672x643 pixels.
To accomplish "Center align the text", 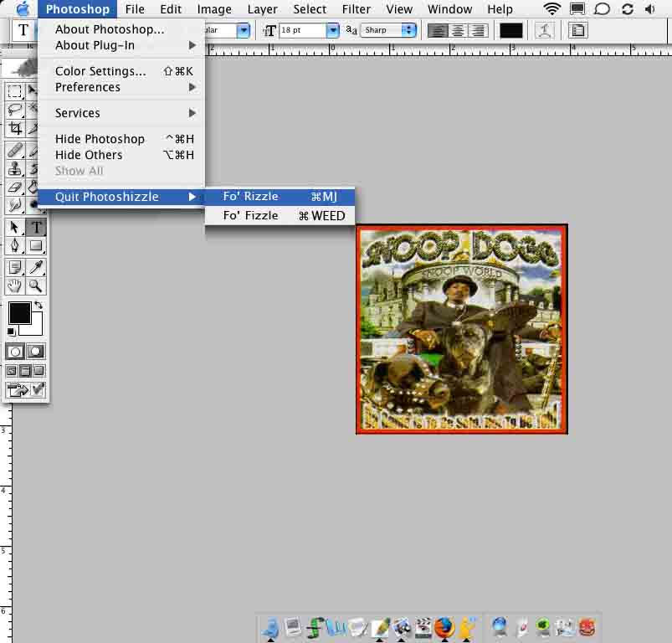I will point(458,30).
